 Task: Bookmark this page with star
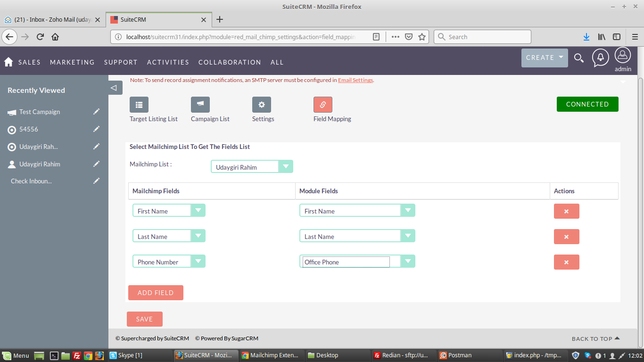tap(422, 37)
